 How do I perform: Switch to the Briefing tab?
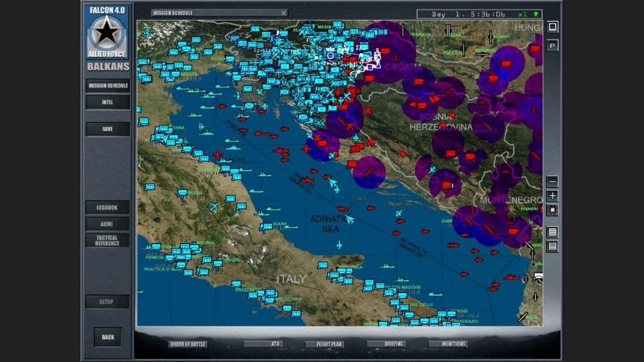click(x=386, y=344)
